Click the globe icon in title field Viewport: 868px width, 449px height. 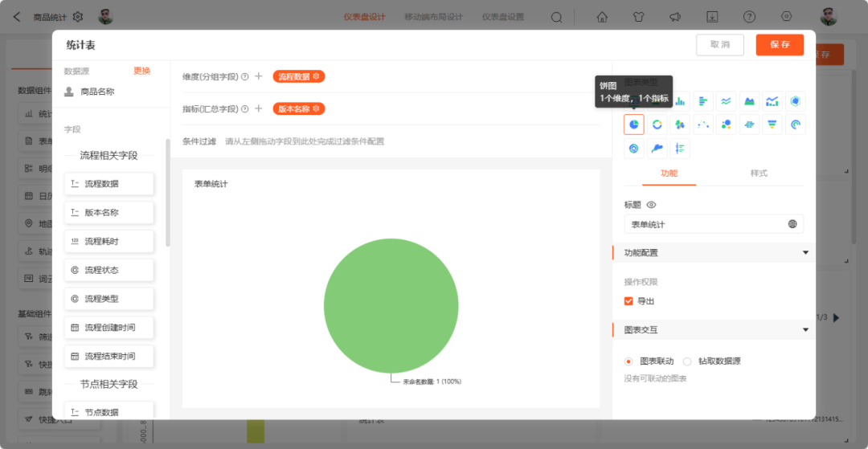coord(792,224)
